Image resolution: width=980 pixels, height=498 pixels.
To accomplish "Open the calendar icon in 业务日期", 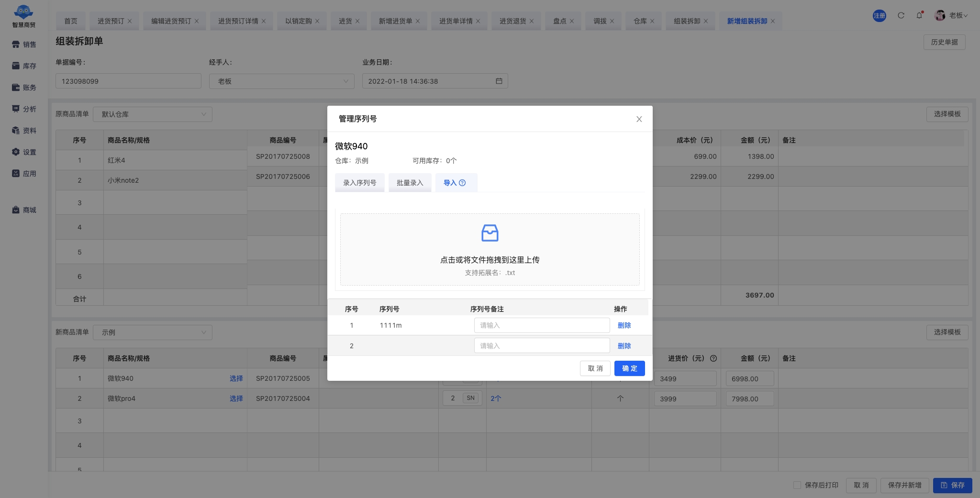I will 499,81.
